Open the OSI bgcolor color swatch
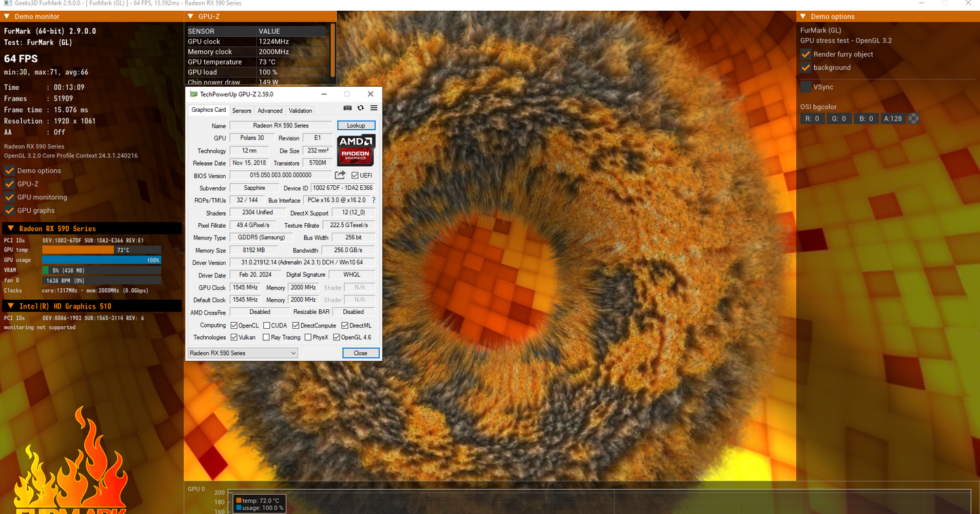The height and width of the screenshot is (514, 980). [x=914, y=119]
